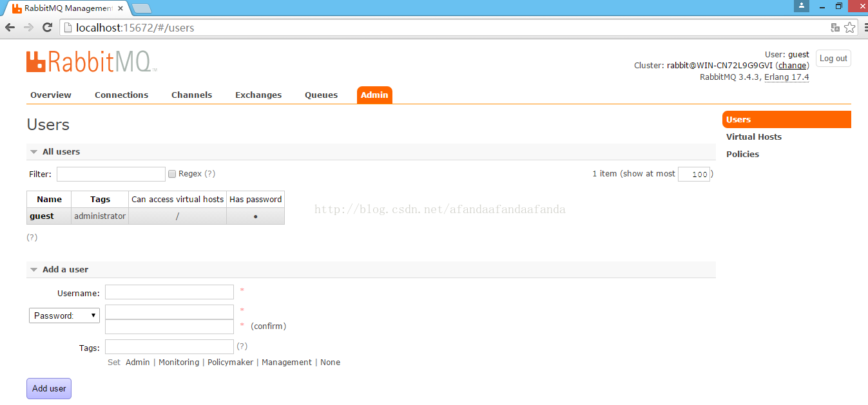Select the Queues tab

321,95
